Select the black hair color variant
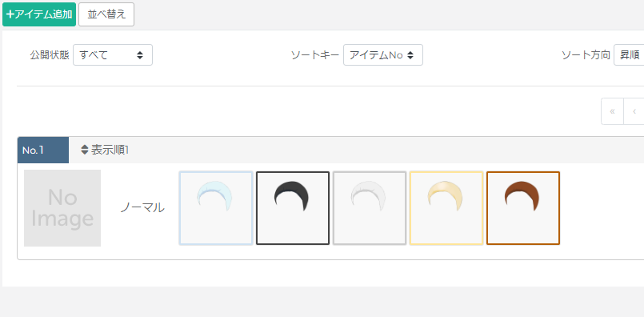 tap(293, 208)
